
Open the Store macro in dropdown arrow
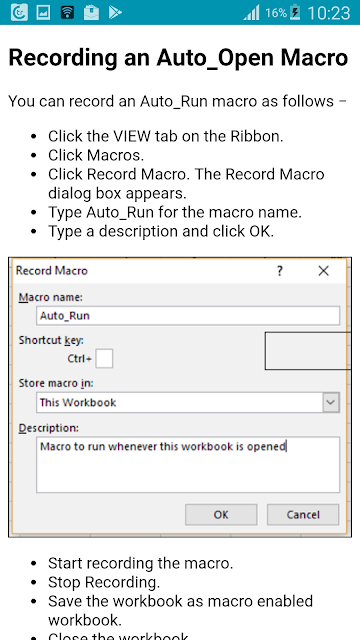click(x=331, y=402)
